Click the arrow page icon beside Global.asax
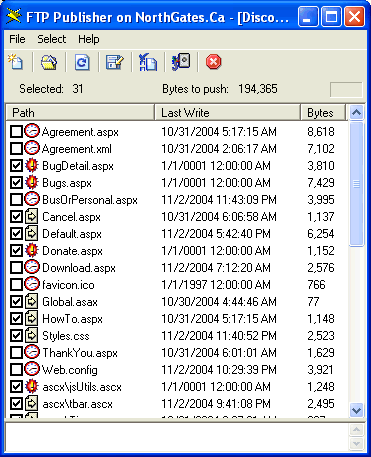 coord(32,302)
